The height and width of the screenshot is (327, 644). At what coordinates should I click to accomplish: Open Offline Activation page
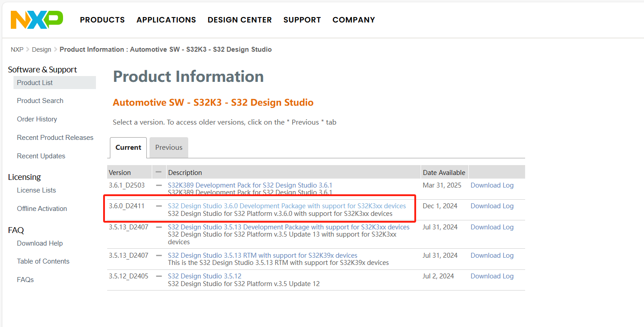point(42,209)
